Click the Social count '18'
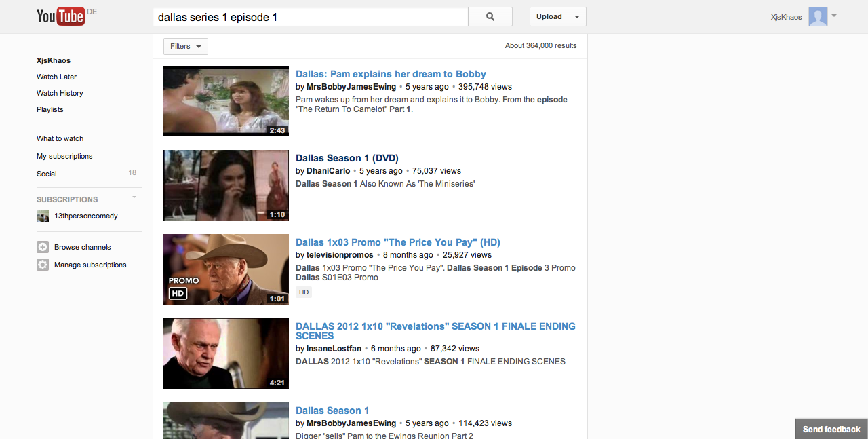The height and width of the screenshot is (439, 868). (x=132, y=173)
